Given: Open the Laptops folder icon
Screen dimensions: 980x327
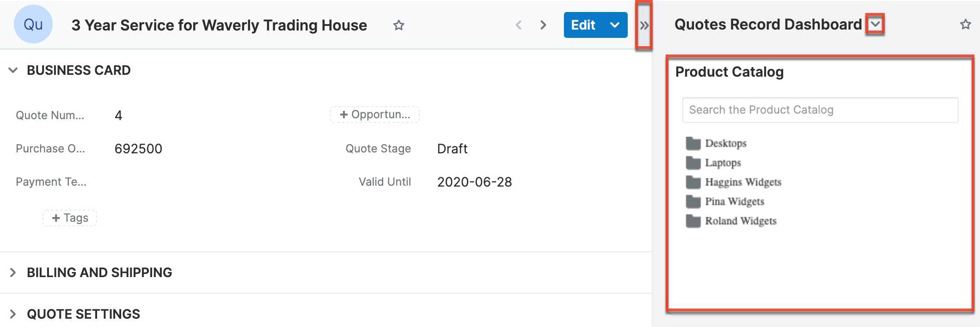Looking at the screenshot, I should tap(693, 163).
